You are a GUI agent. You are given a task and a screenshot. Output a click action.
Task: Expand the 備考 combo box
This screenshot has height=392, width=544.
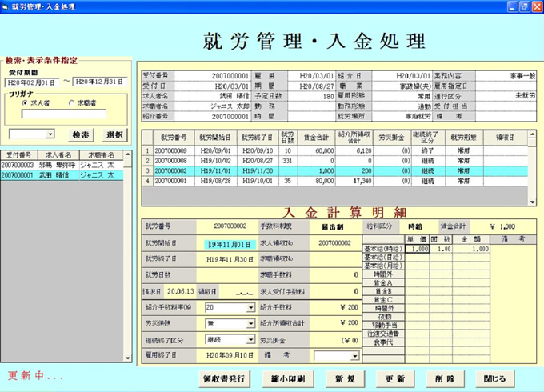[x=355, y=356]
